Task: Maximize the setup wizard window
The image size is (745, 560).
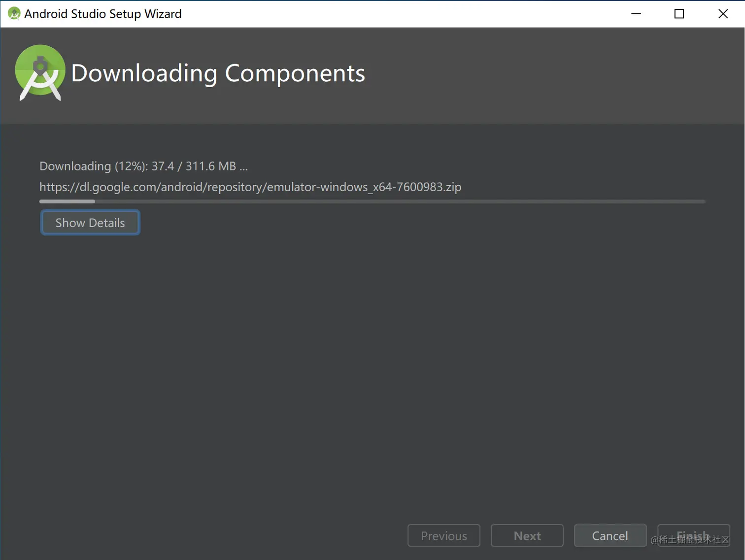Action: pos(679,13)
